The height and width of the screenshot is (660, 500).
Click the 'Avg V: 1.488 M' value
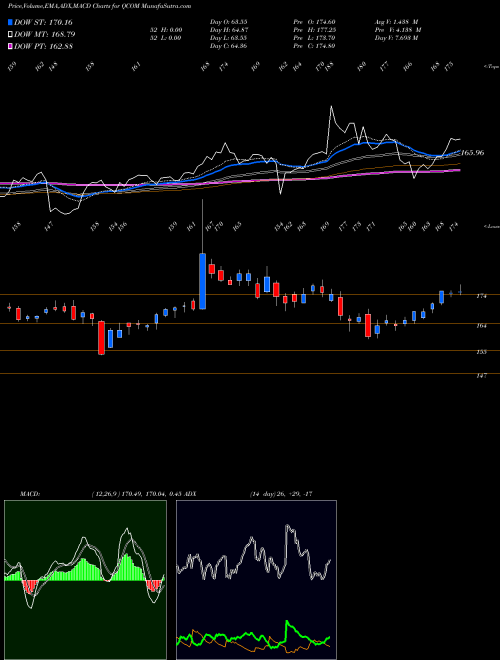[396, 22]
